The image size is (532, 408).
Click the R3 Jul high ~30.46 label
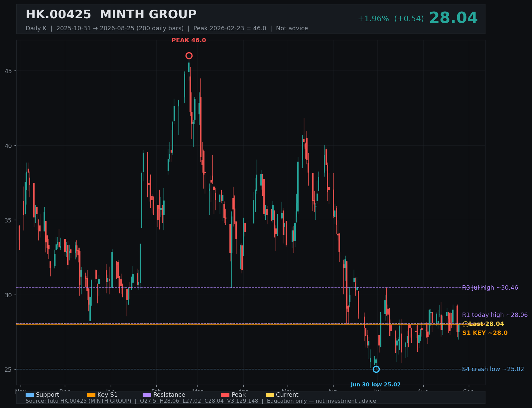pyautogui.click(x=490, y=288)
